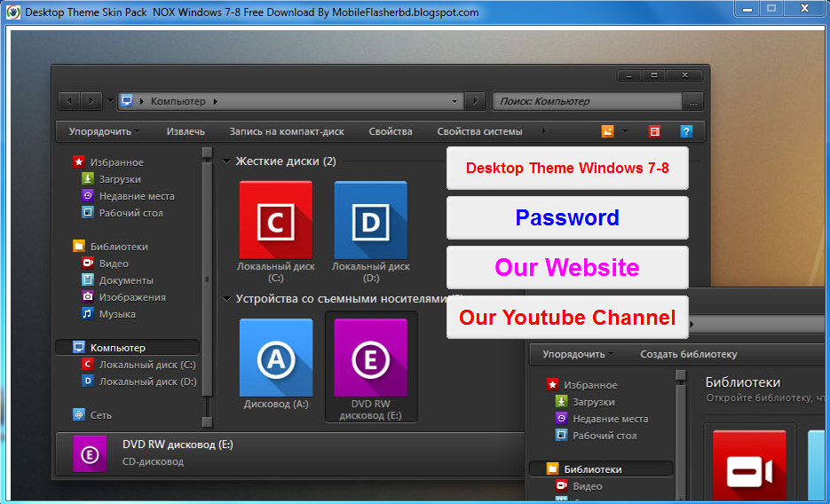Show more toolbar commands chevron
Screen dimensions: 830x504
(543, 131)
